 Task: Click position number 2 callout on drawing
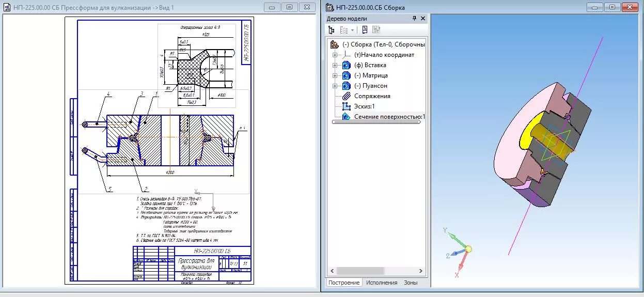pos(147,190)
